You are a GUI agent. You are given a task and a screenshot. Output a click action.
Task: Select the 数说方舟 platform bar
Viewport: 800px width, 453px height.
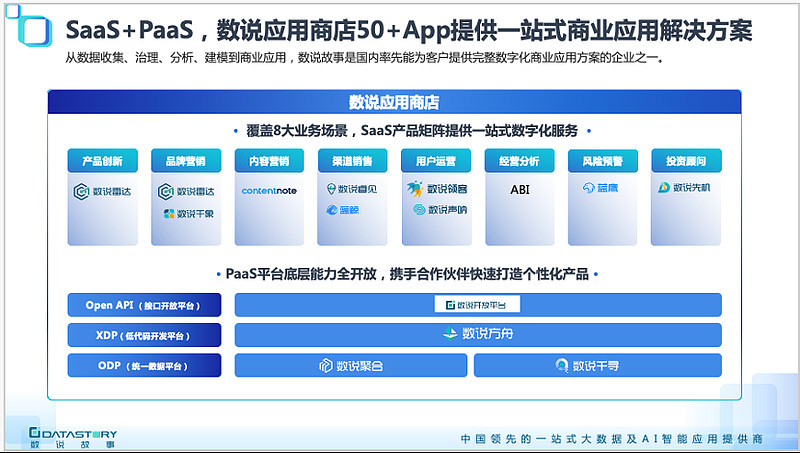(478, 335)
